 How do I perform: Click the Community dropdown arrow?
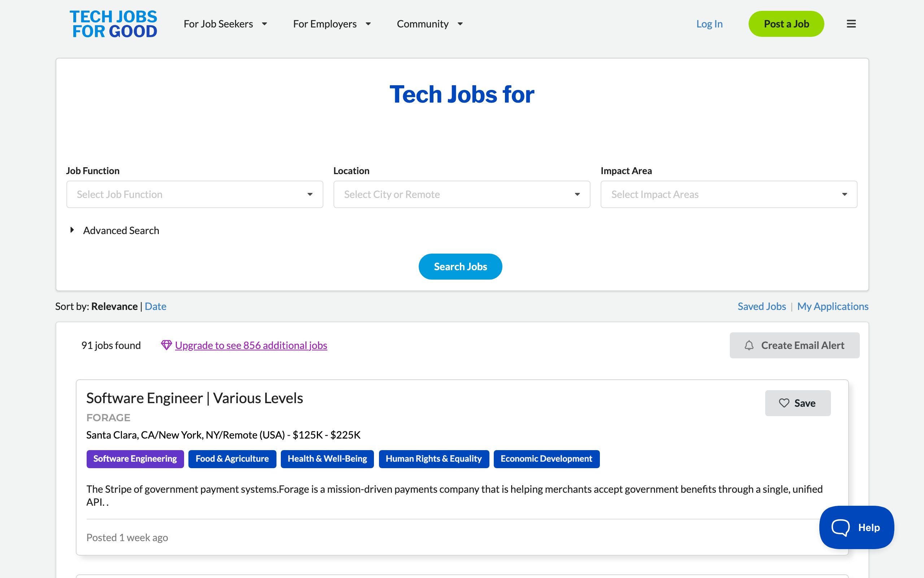click(460, 24)
